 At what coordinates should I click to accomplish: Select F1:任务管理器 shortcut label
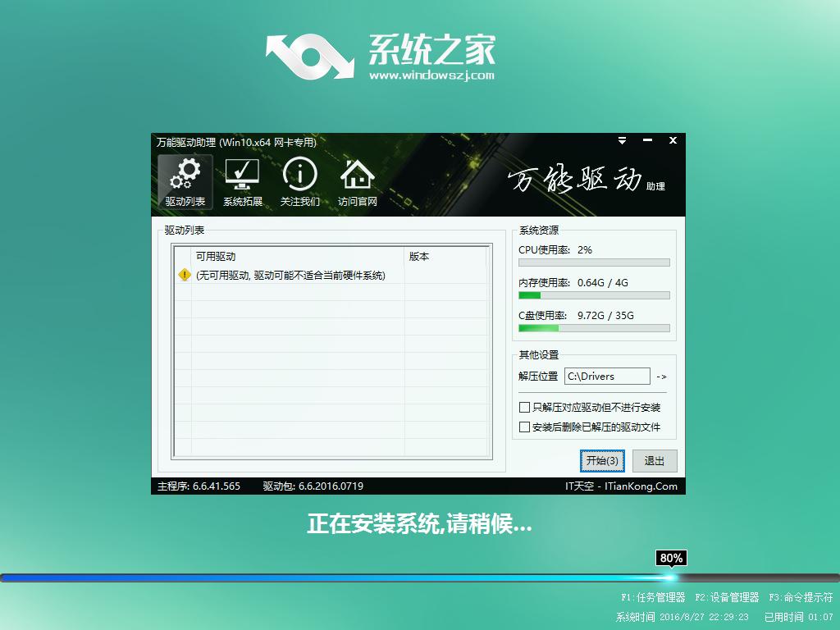(646, 598)
